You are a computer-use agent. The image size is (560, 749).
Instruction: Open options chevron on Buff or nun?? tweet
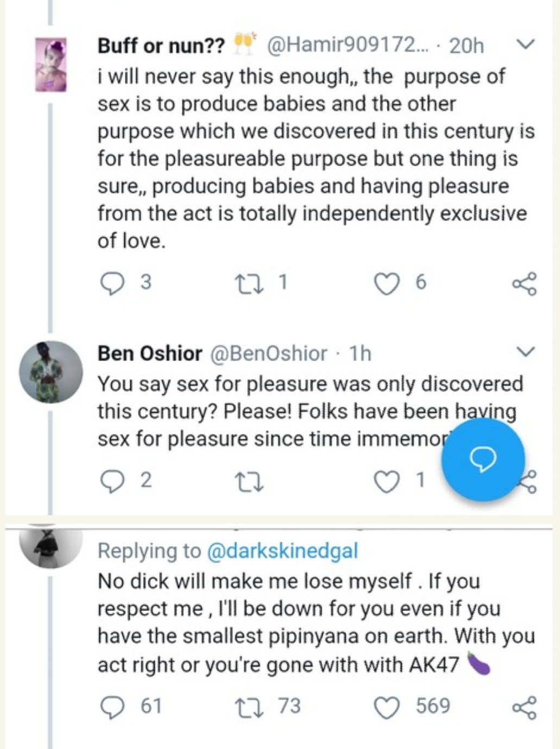point(525,44)
